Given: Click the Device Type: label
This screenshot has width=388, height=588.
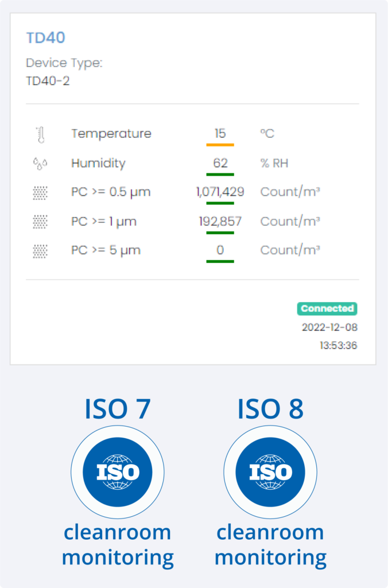Looking at the screenshot, I should pos(64,63).
